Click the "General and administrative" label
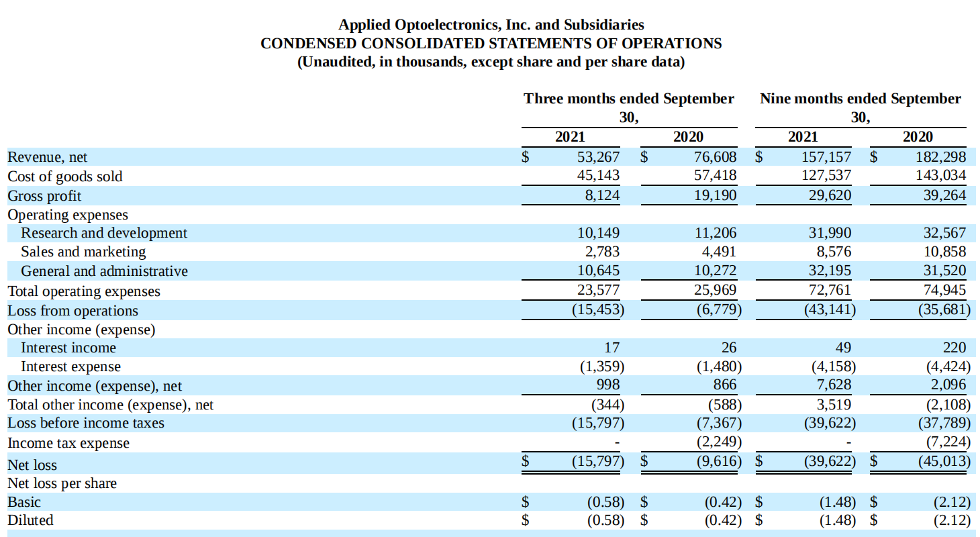The width and height of the screenshot is (980, 537). [x=104, y=271]
